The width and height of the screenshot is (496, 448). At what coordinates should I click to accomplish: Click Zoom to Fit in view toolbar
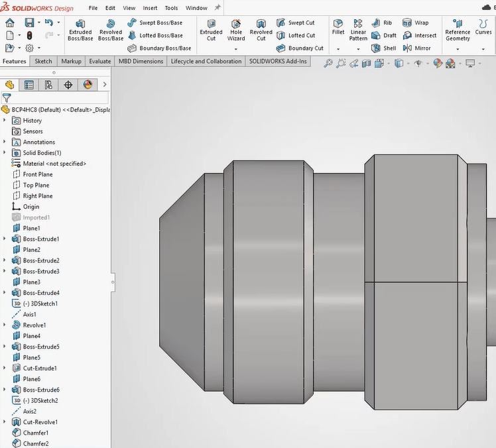coord(328,64)
